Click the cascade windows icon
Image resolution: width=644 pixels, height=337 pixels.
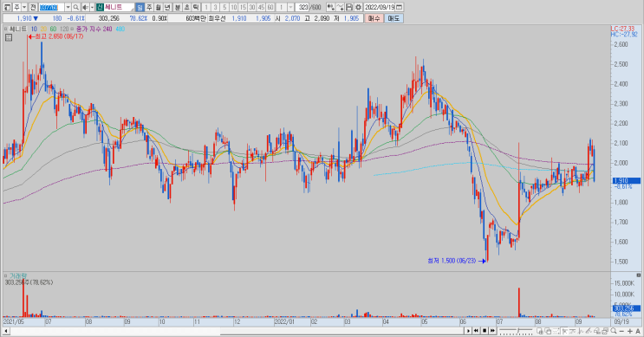point(605,331)
